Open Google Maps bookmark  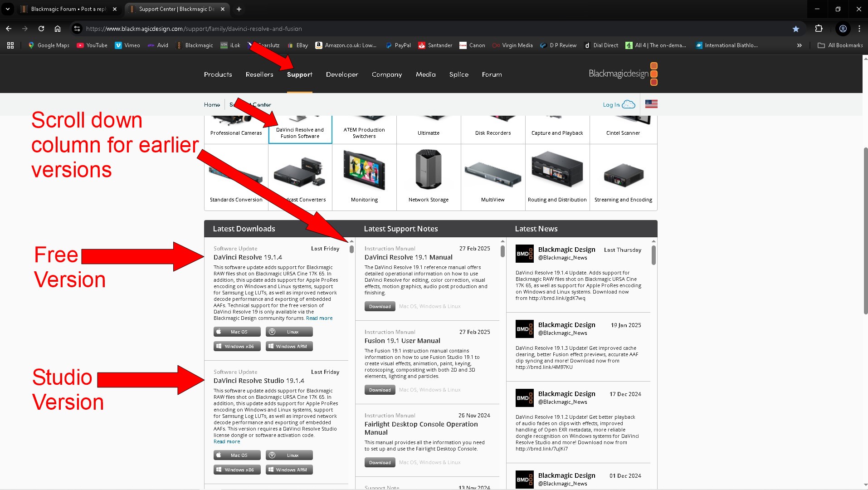tap(49, 45)
